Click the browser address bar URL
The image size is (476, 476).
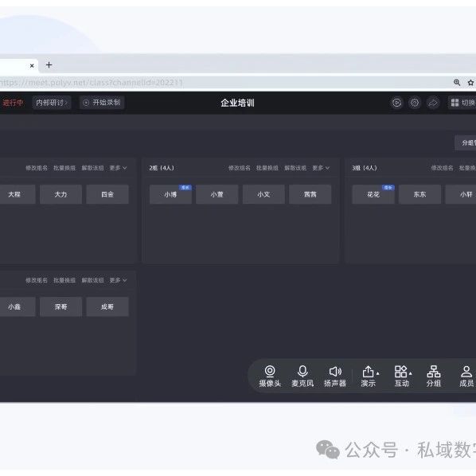(91, 82)
